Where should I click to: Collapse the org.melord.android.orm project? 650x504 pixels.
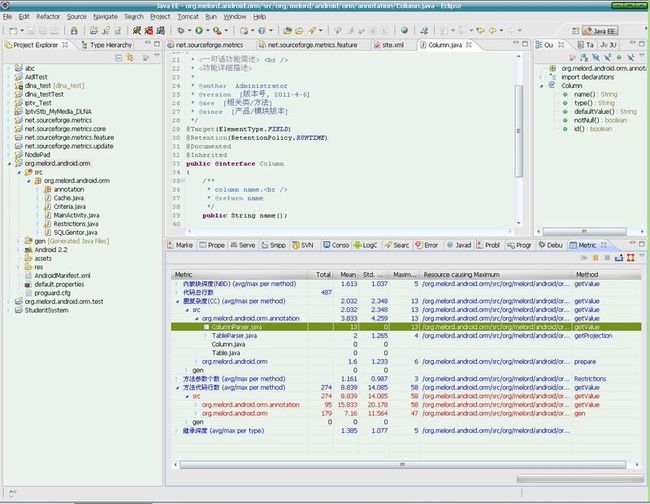(9, 164)
